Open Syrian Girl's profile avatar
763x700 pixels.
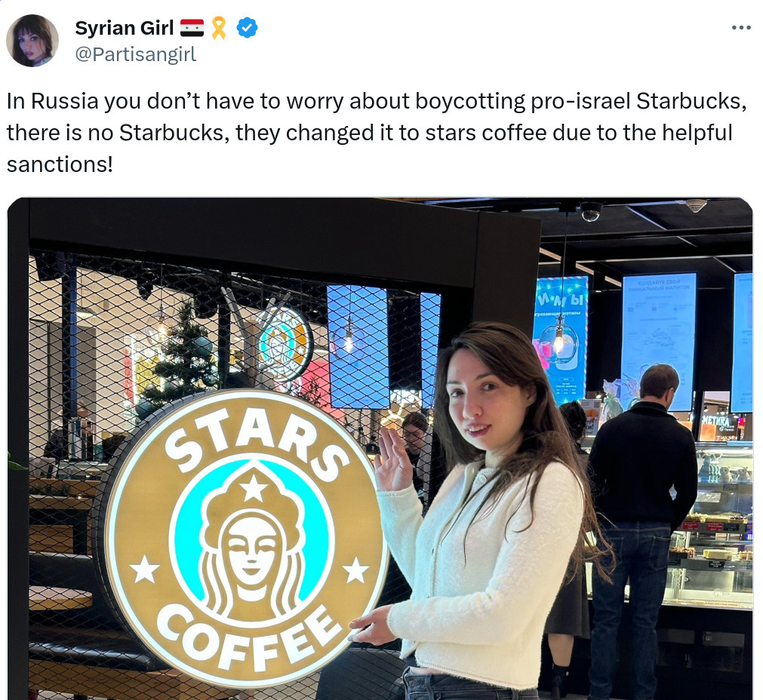pyautogui.click(x=32, y=41)
